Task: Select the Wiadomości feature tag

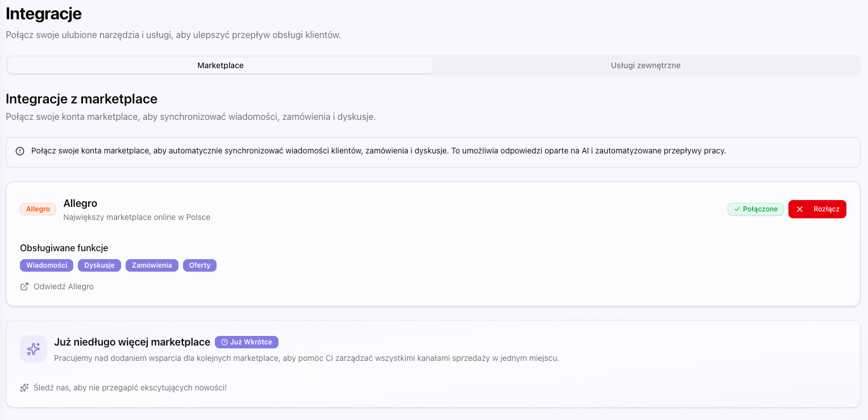Action: pyautogui.click(x=47, y=265)
